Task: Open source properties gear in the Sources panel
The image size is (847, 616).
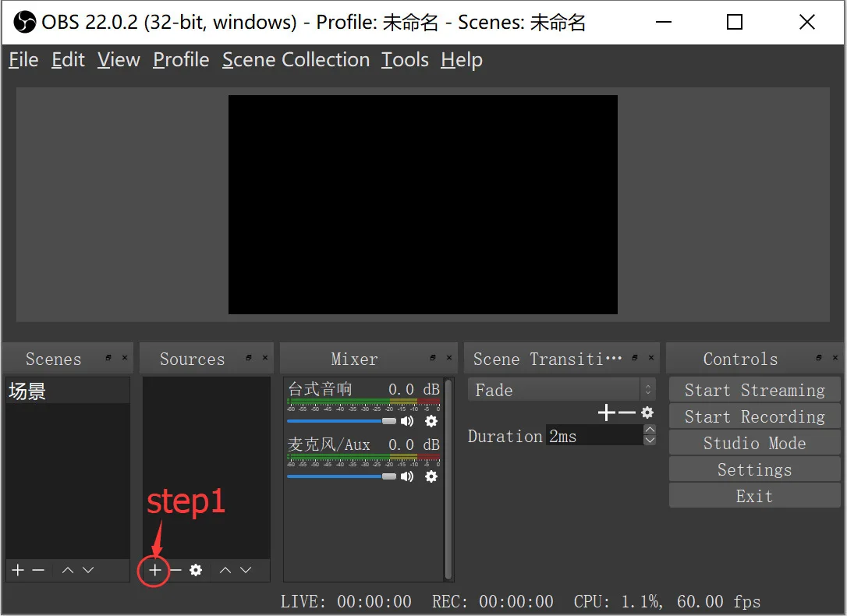Action: coord(196,571)
